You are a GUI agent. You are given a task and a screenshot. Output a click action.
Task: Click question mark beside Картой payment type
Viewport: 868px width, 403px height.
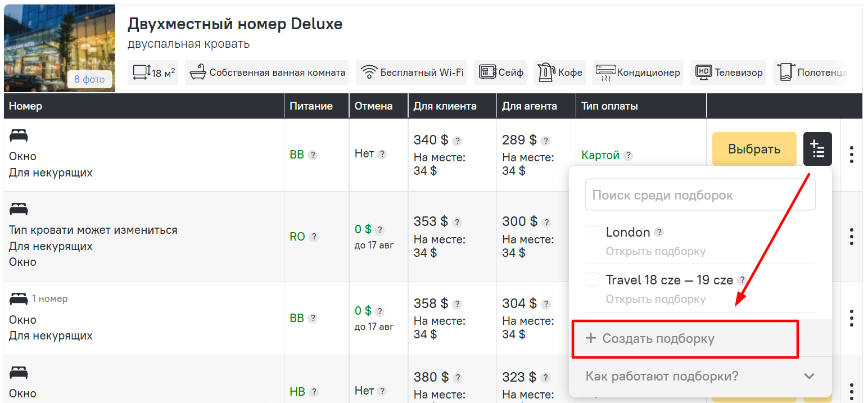pyautogui.click(x=629, y=155)
